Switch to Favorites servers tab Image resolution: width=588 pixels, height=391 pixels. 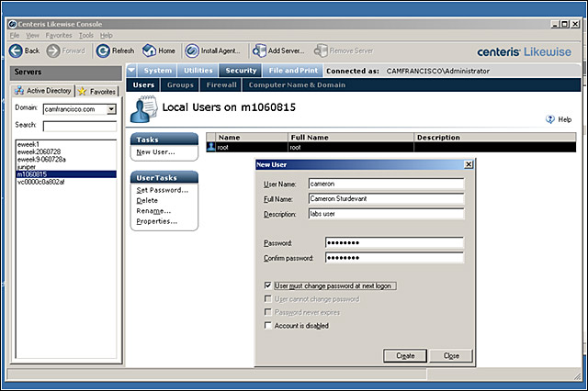click(97, 92)
